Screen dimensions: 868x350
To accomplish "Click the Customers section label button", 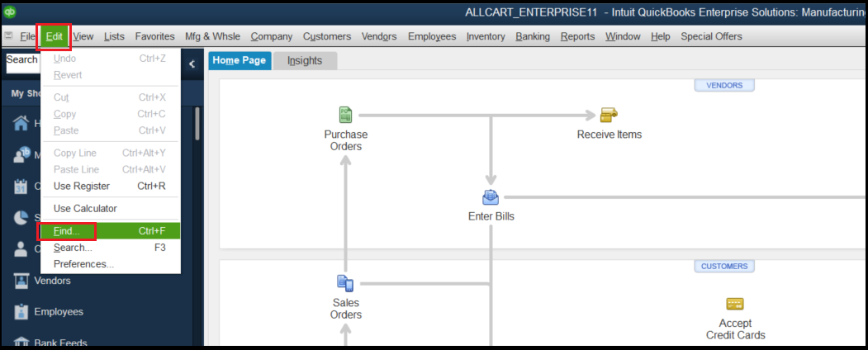I will [723, 266].
